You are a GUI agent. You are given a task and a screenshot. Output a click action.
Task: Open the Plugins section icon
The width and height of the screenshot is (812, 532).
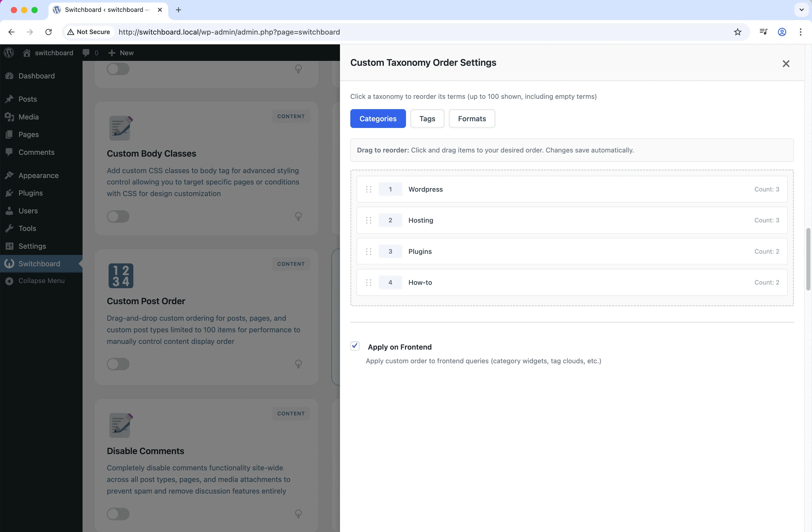(10, 193)
